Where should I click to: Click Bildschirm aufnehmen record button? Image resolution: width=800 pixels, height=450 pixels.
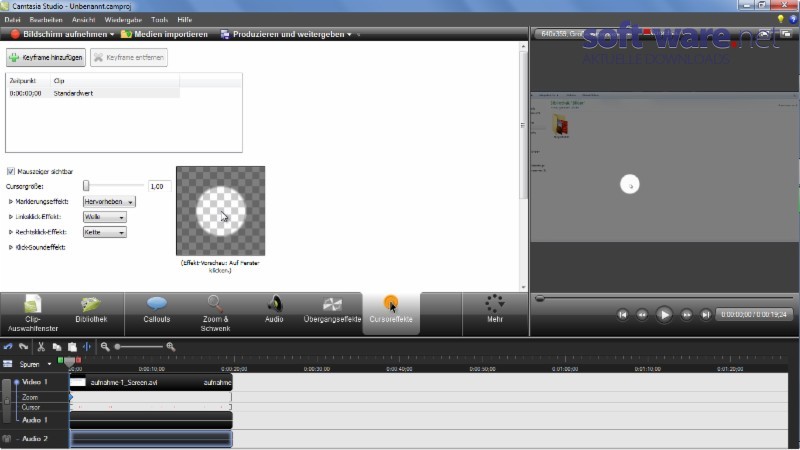tap(59, 34)
